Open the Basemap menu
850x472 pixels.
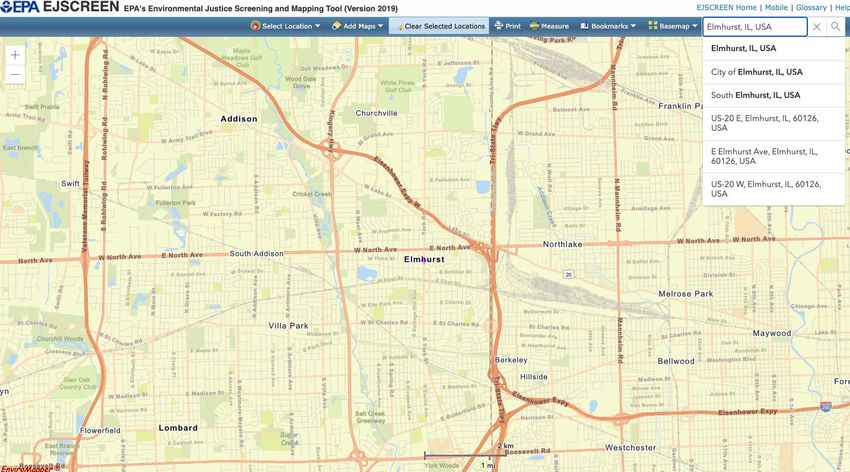[673, 26]
